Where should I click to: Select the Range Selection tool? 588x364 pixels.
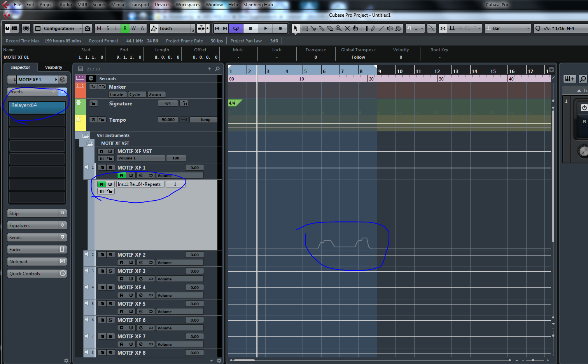tap(304, 28)
